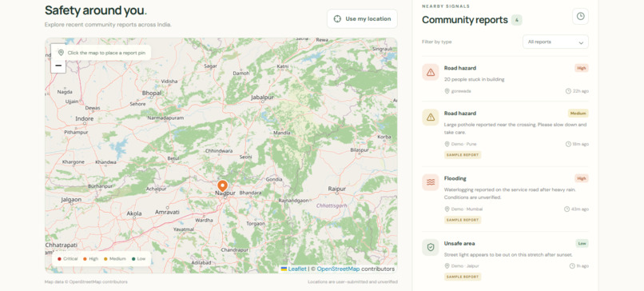644x291 pixels.
Task: Open the Unsafe area report title
Action: (459, 243)
